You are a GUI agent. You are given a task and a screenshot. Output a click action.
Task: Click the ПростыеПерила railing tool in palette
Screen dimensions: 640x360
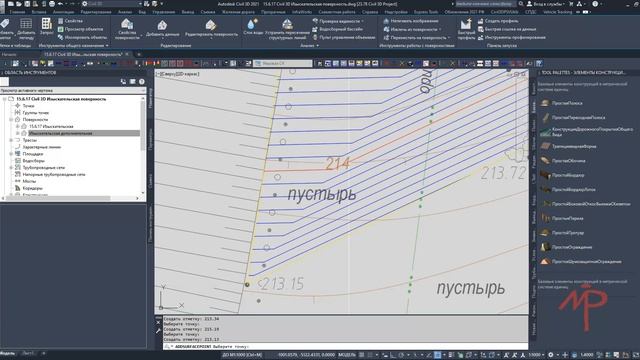[562, 218]
